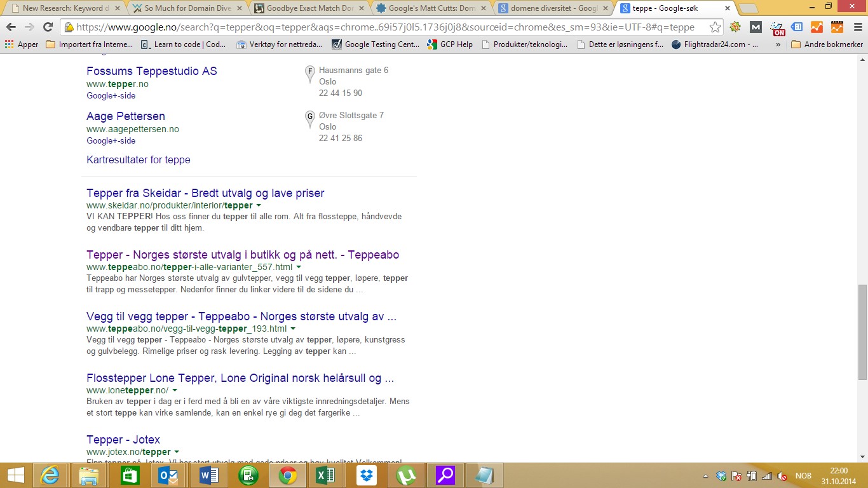Image resolution: width=868 pixels, height=488 pixels.
Task: Open the purple magnifier app on taskbar
Action: [444, 475]
